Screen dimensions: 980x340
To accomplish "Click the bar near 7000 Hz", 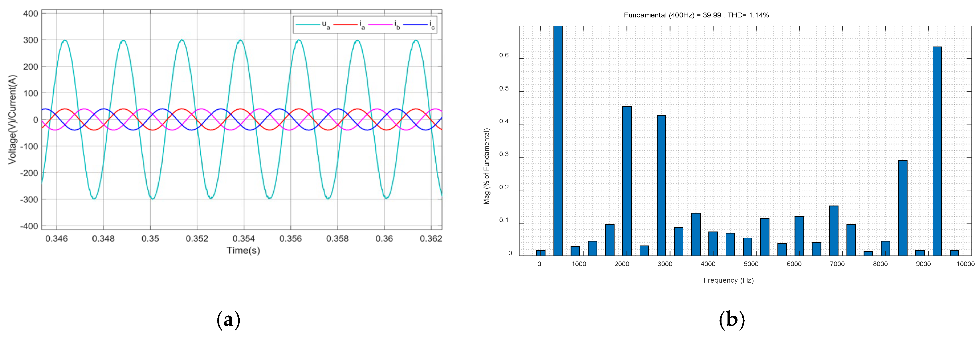I will pos(834,231).
